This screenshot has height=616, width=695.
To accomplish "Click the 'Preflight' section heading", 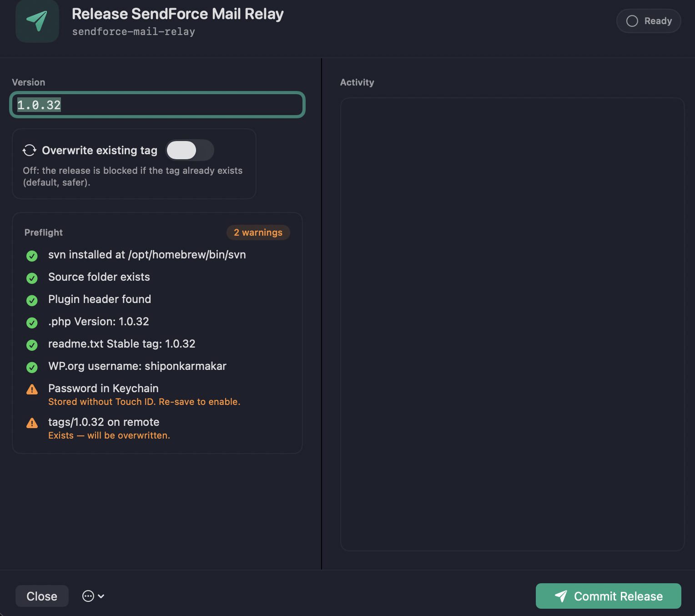I will [x=44, y=232].
